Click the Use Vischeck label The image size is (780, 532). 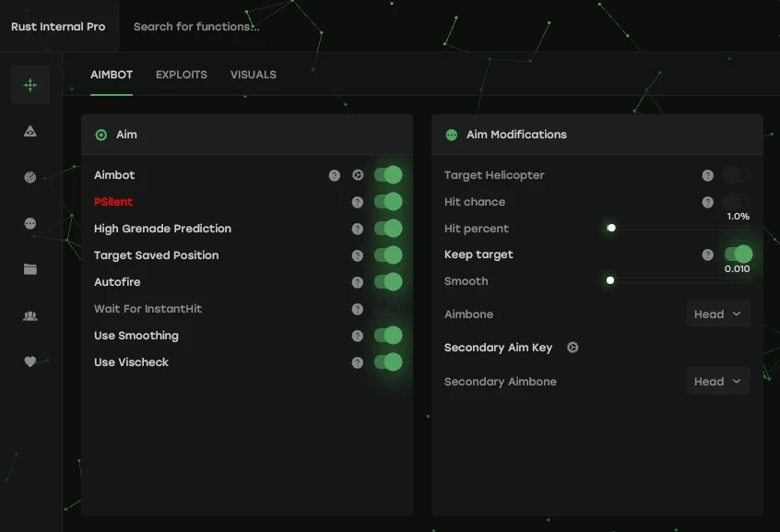click(x=131, y=362)
